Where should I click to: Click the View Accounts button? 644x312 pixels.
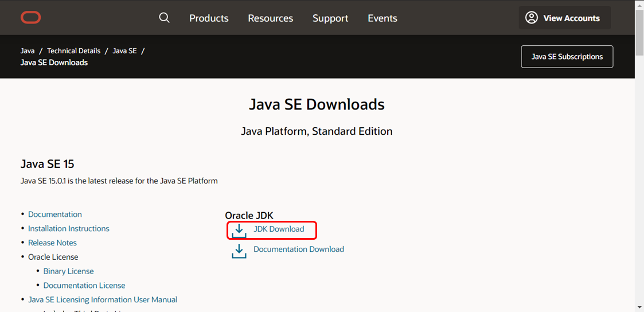click(565, 18)
